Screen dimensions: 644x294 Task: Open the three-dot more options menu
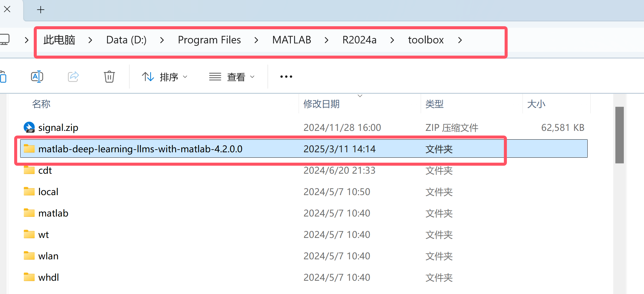286,77
